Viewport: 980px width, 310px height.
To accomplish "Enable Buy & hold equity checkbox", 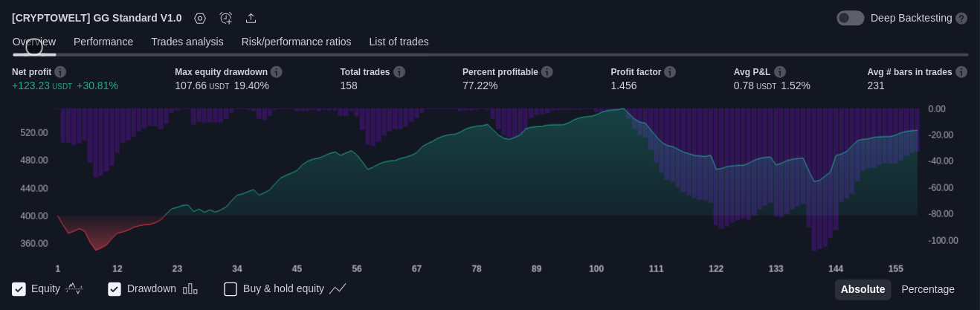I will tap(231, 289).
